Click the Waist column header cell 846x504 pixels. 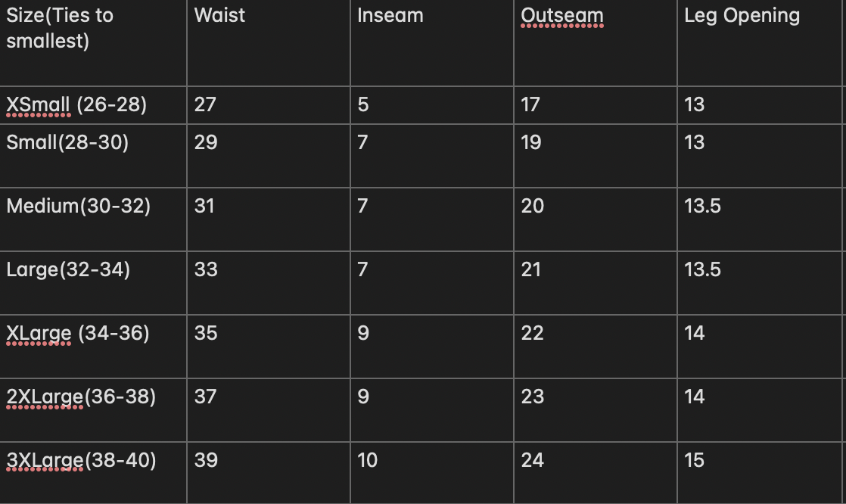[x=268, y=42]
